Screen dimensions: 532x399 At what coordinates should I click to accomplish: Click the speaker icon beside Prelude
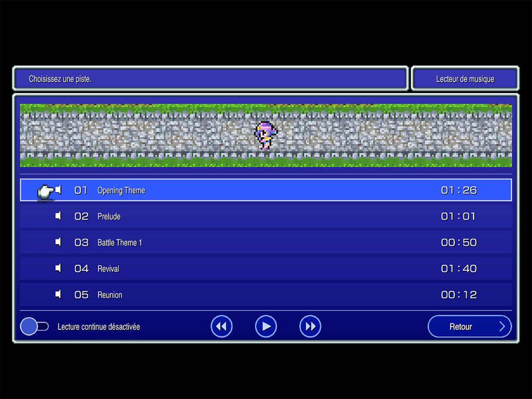(59, 216)
